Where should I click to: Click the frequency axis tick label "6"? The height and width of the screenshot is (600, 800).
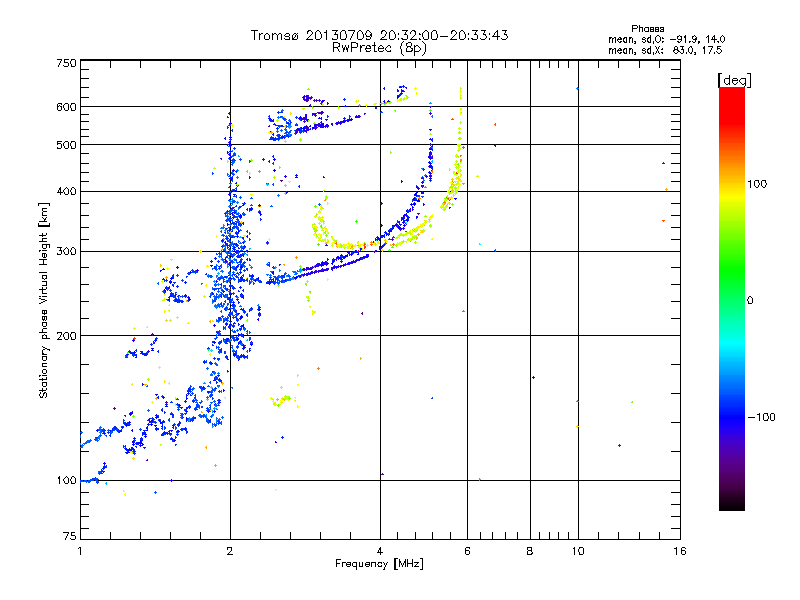[467, 552]
